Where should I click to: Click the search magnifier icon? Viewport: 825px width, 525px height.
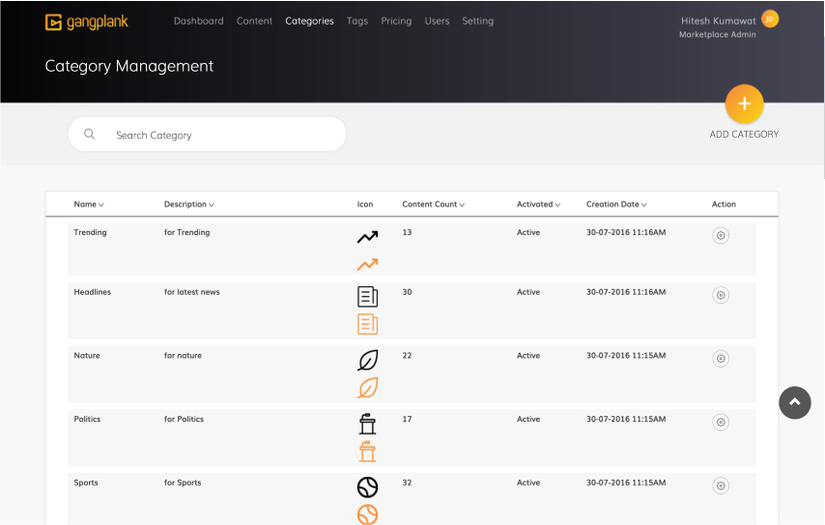pyautogui.click(x=90, y=134)
